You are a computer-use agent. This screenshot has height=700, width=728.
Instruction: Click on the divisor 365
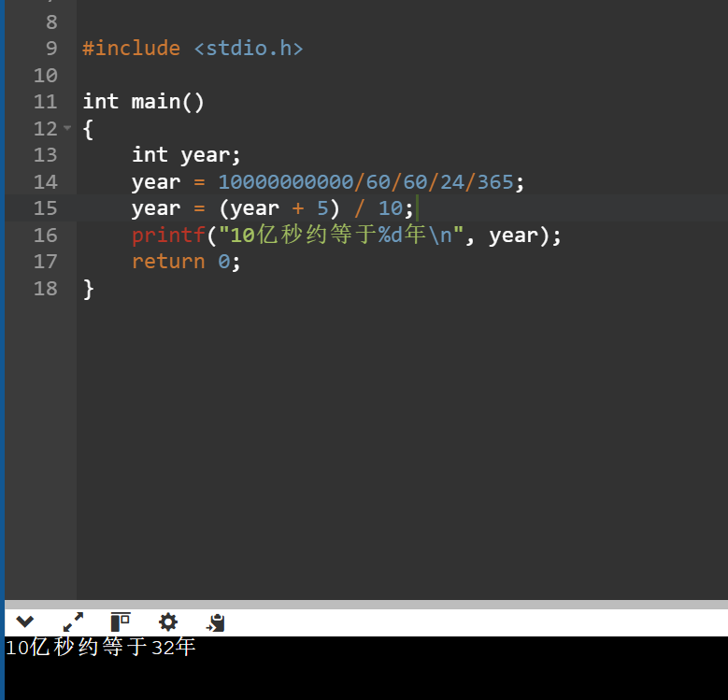point(495,182)
